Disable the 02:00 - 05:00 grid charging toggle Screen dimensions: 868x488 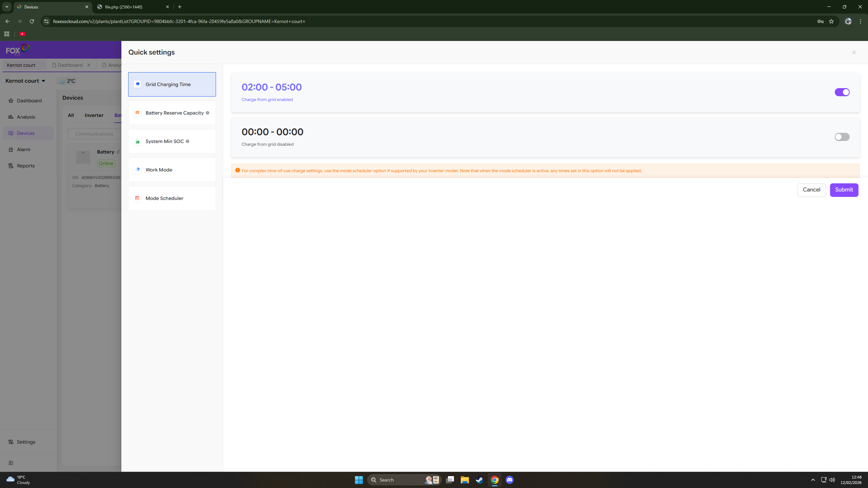pyautogui.click(x=842, y=92)
